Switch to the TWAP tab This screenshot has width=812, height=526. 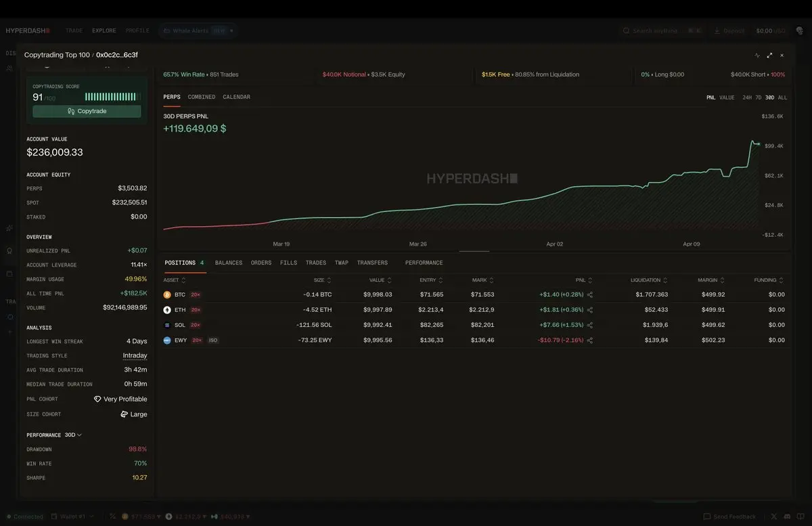coord(342,263)
